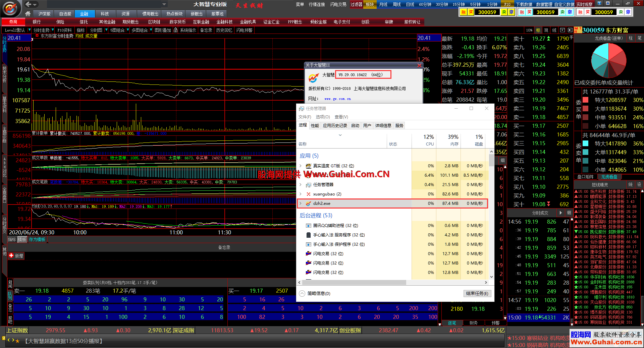Click the 大智慧 round logo button
The width and height of the screenshot is (644, 348).
(11, 8)
